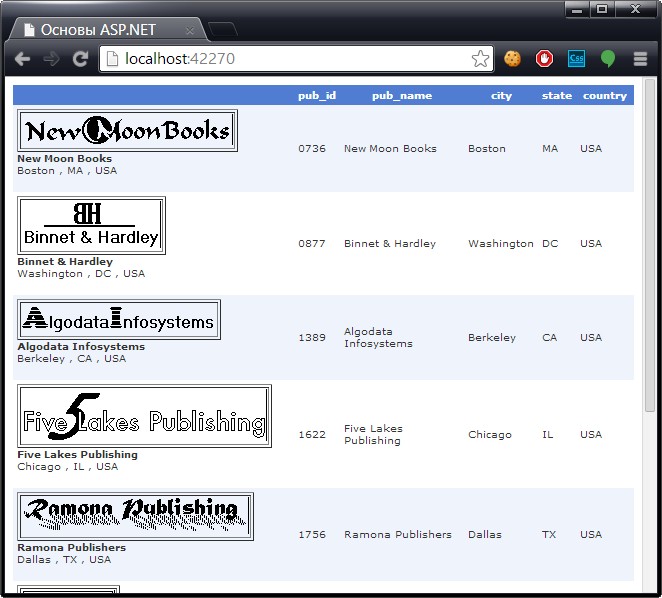Image resolution: width=662 pixels, height=598 pixels.
Task: Open the red stop-hand adblock extension
Action: click(544, 59)
